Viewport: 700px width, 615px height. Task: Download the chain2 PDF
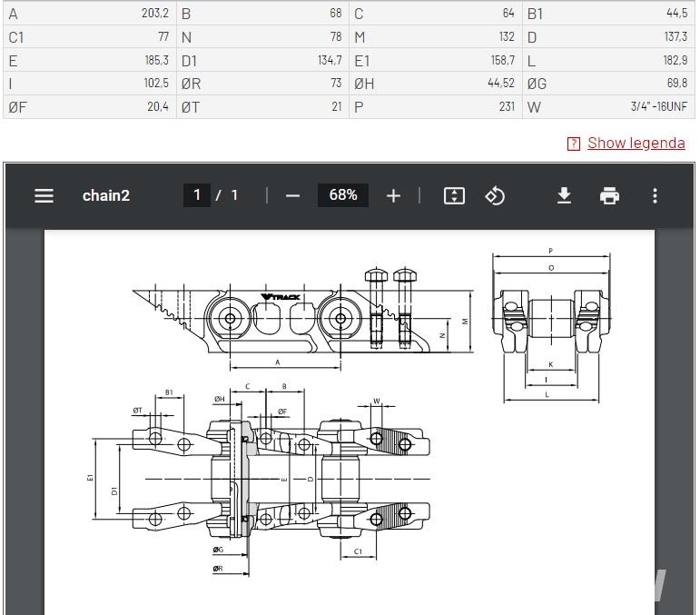(565, 195)
